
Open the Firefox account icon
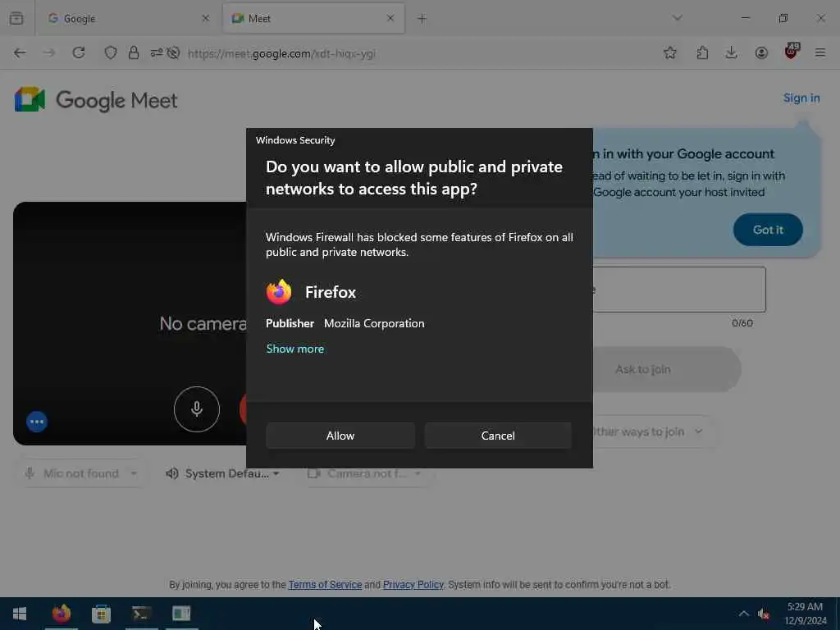[761, 53]
